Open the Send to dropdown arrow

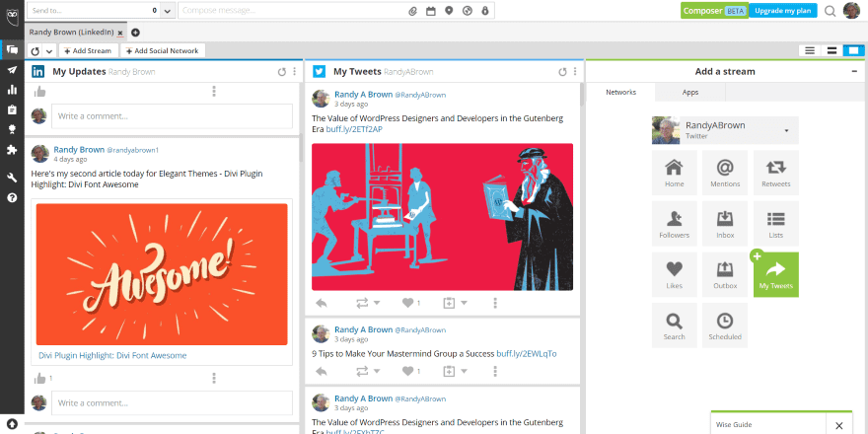pyautogui.click(x=169, y=11)
